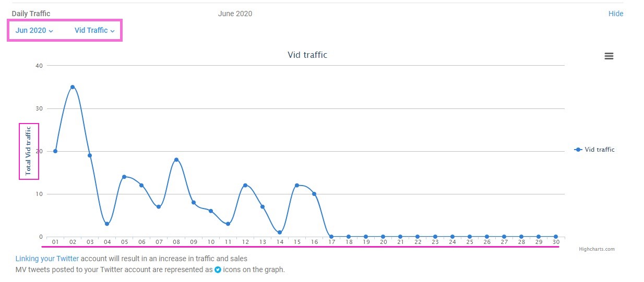Select the zero-value point for day 17
The image size is (644, 282).
pos(331,237)
